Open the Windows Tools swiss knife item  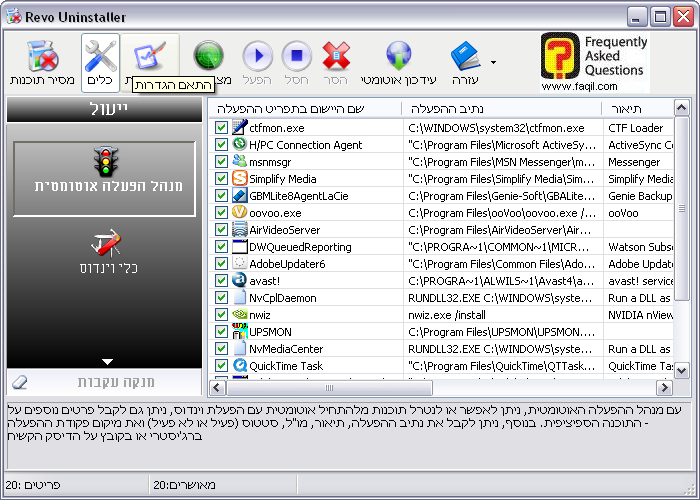[x=107, y=252]
